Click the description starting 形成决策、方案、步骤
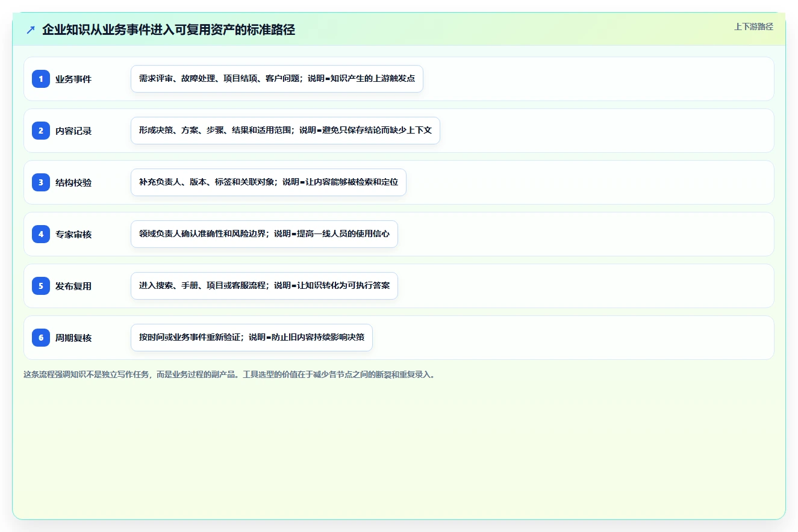This screenshot has width=798, height=532. [x=285, y=131]
